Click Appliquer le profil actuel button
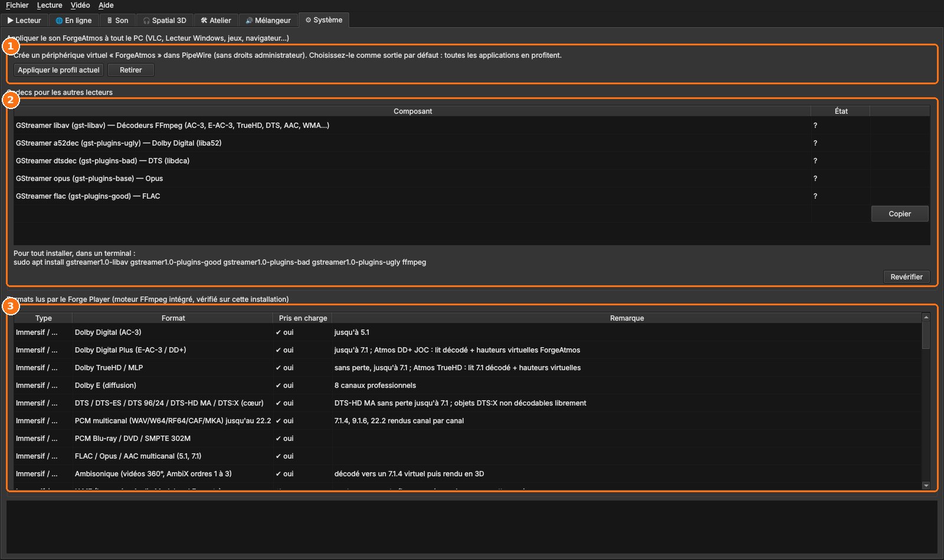 [58, 70]
